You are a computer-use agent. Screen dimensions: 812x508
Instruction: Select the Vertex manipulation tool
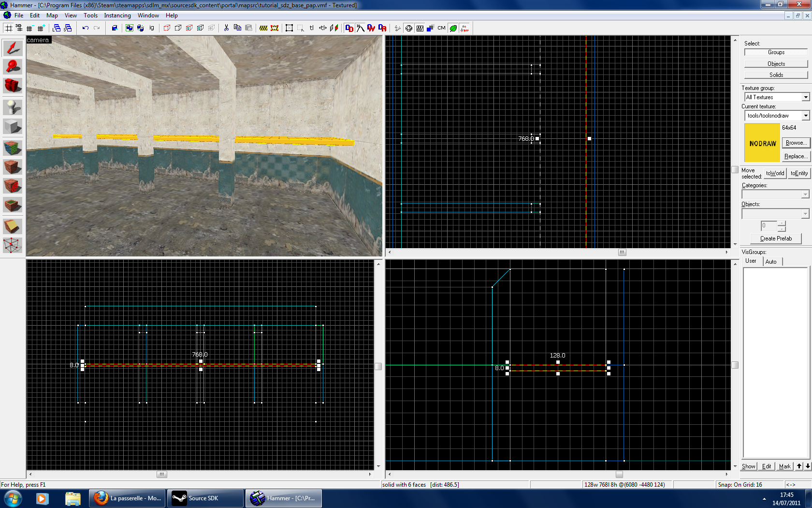click(13, 245)
